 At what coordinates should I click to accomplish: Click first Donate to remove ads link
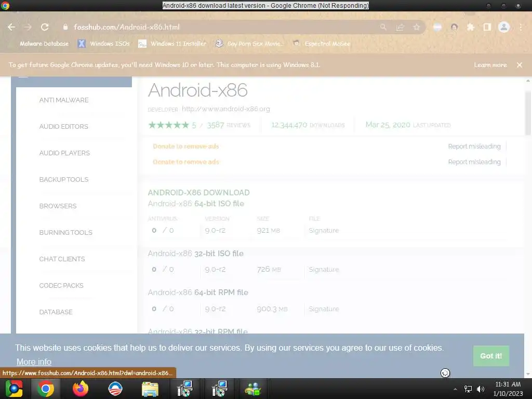coord(186,146)
